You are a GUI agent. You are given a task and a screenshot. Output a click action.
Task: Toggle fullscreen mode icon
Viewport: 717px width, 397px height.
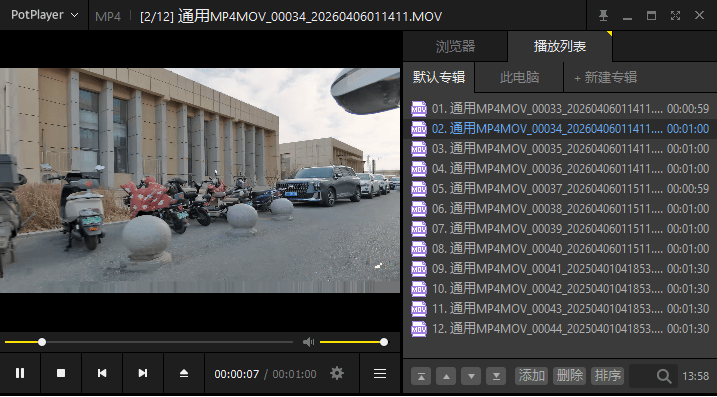[675, 16]
